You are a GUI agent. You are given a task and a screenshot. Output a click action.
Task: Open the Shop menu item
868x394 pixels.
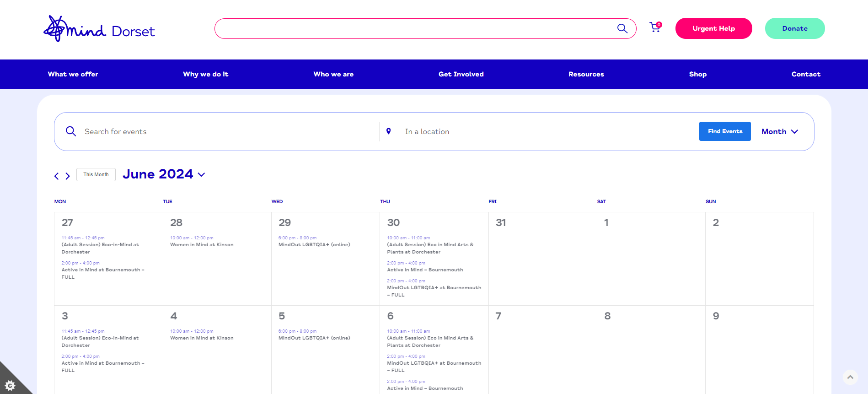pyautogui.click(x=698, y=74)
